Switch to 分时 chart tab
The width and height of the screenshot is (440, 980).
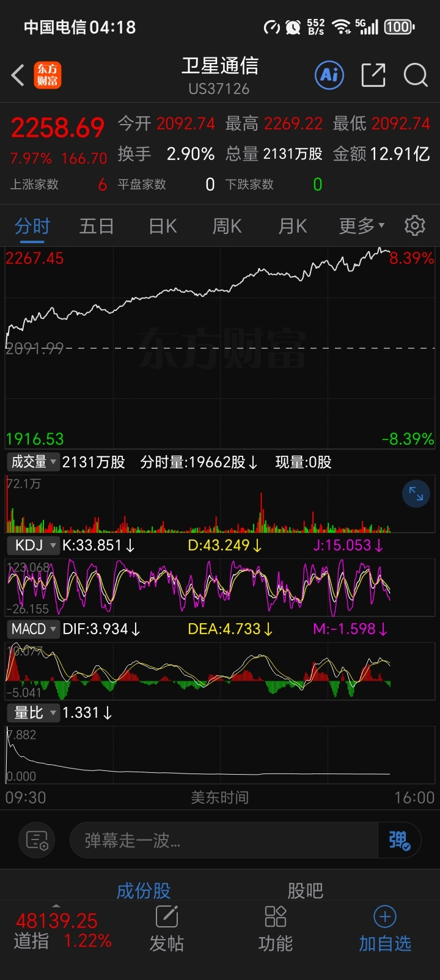pyautogui.click(x=32, y=226)
